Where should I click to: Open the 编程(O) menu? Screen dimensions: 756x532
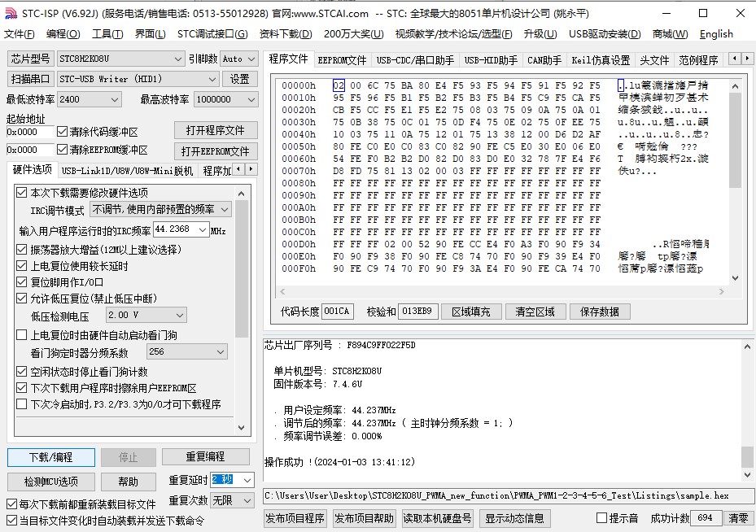coord(63,33)
